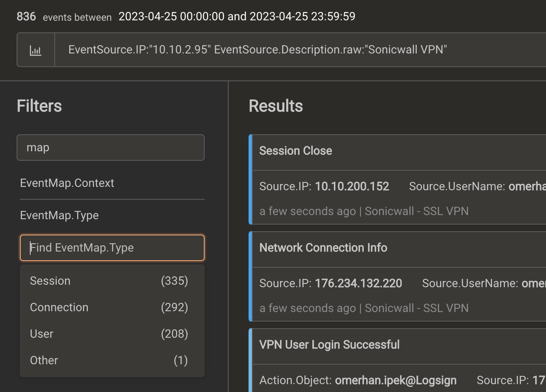This screenshot has width=546, height=392.
Task: Click Sonicwall - SSL VPN label under Session Close
Action: tap(417, 211)
